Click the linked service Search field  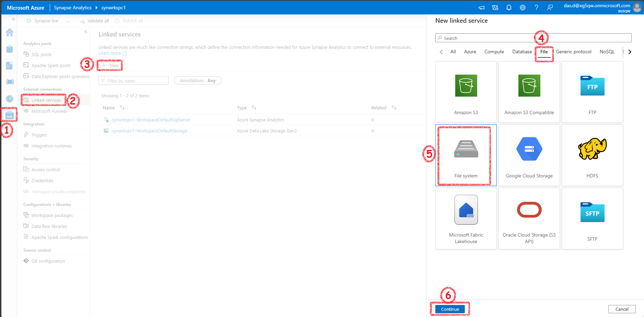pyautogui.click(x=533, y=38)
